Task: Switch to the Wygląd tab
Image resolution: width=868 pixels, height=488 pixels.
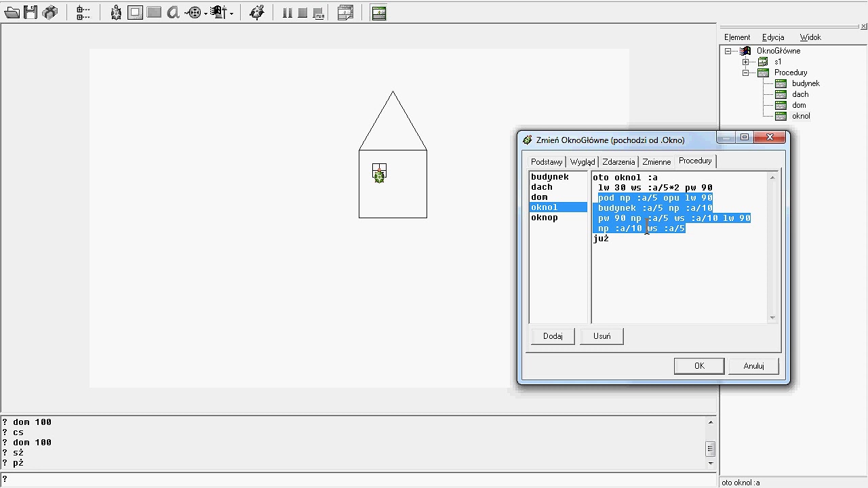Action: [583, 162]
